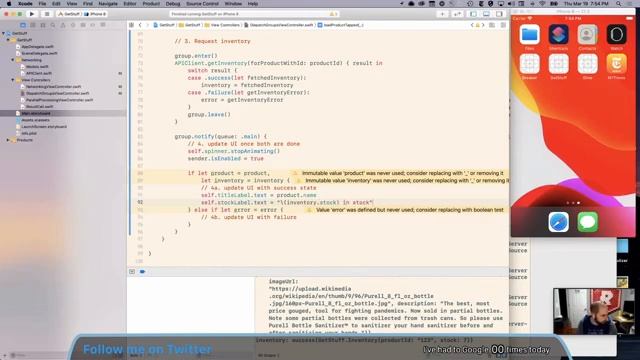Collapse the GetStuff project root

point(4,33)
